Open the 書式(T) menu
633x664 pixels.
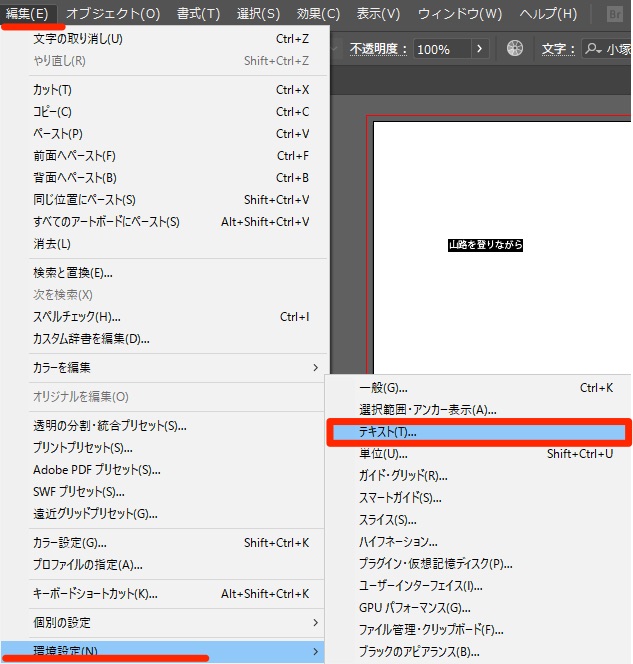pos(198,14)
